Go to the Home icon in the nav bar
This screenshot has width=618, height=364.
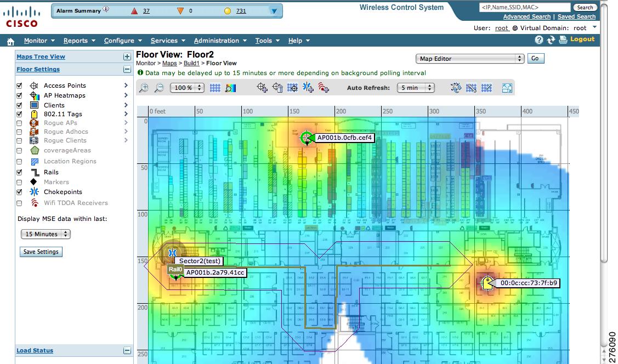pyautogui.click(x=10, y=41)
